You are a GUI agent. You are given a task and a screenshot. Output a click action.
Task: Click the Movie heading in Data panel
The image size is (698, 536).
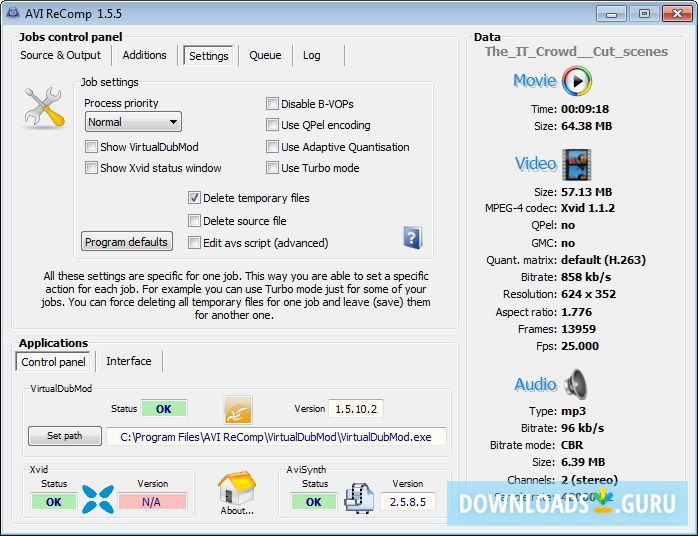535,81
